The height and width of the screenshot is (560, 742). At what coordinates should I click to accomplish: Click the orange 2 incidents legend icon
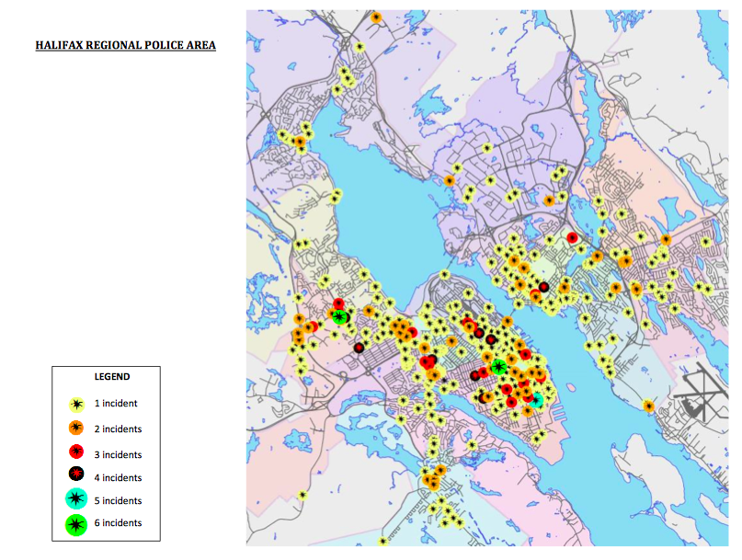pos(77,428)
